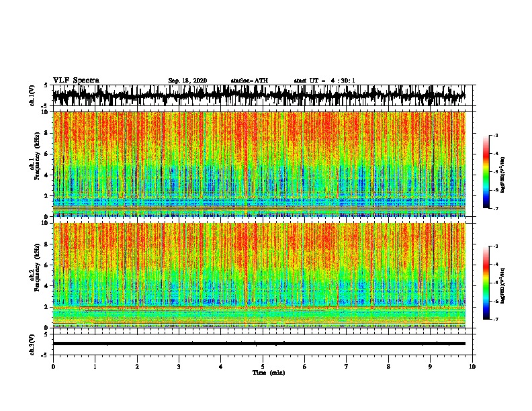Click the ch.1 spectrogram color scale bar
This screenshot has height=411, width=532.
point(486,172)
